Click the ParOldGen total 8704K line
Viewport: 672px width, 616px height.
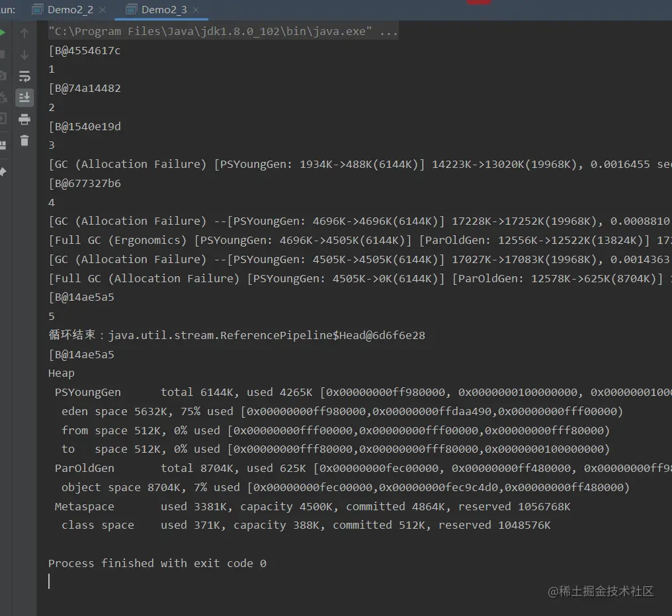click(363, 468)
